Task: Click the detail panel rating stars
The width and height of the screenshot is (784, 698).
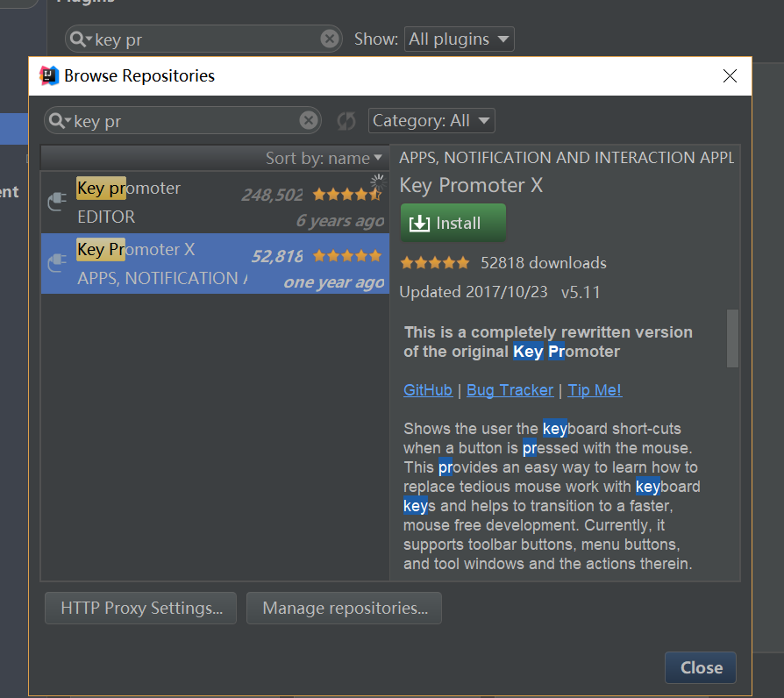Action: tap(435, 262)
